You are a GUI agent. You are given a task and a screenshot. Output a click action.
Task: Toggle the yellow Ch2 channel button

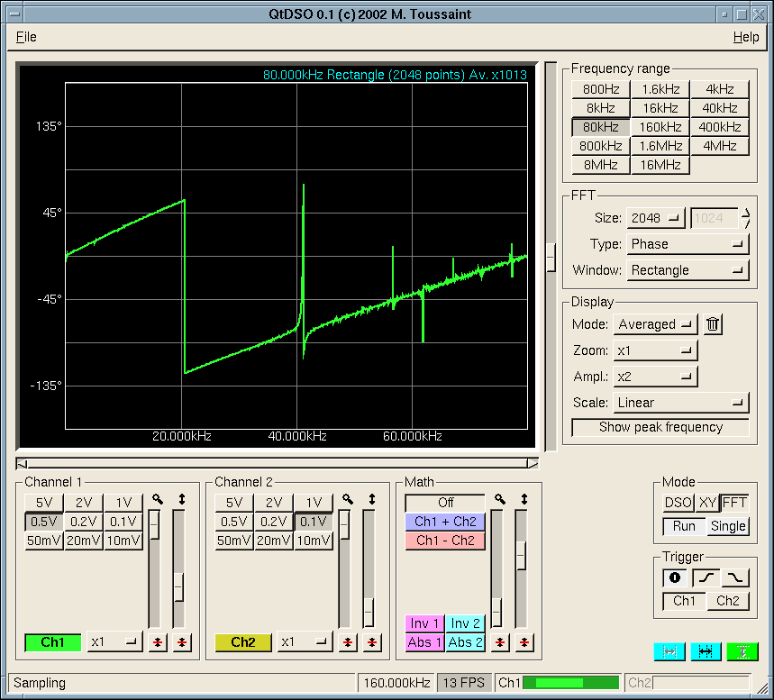pyautogui.click(x=242, y=641)
